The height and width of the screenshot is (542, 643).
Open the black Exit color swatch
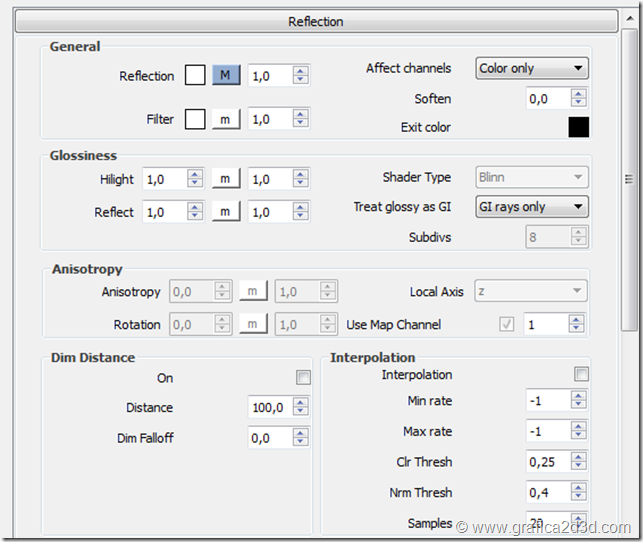pyautogui.click(x=578, y=127)
